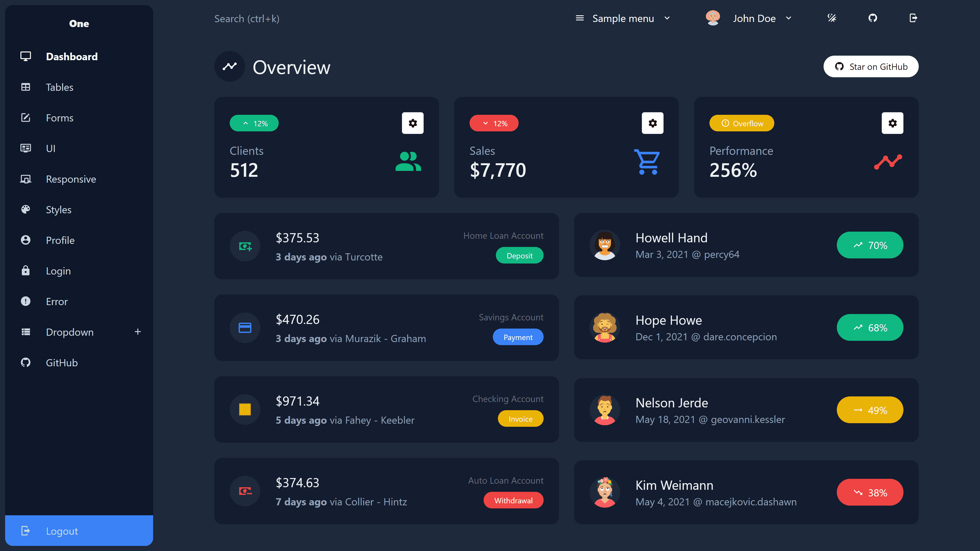Open the Clients card settings gear
980x551 pixels.
point(413,123)
